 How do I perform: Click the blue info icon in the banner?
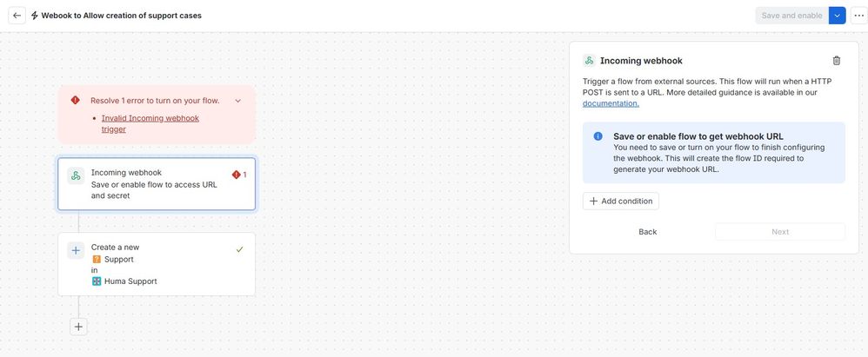coord(598,136)
